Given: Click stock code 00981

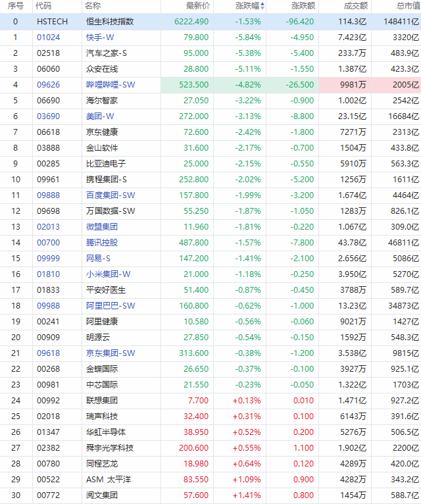Looking at the screenshot, I should click(x=48, y=384).
